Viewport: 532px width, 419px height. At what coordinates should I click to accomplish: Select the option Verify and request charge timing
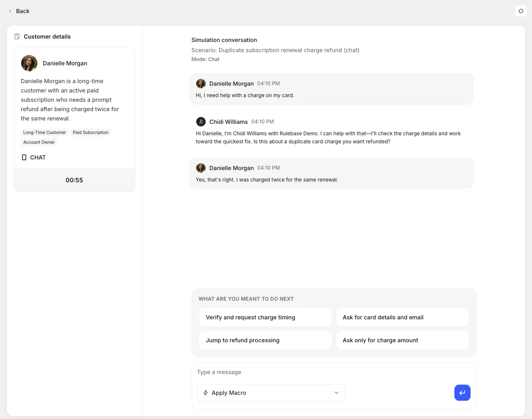click(x=265, y=317)
